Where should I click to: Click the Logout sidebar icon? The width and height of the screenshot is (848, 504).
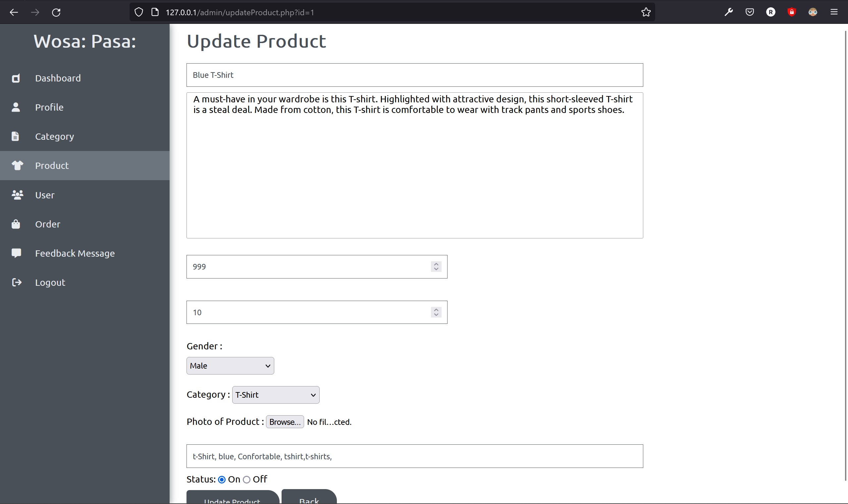tap(16, 282)
